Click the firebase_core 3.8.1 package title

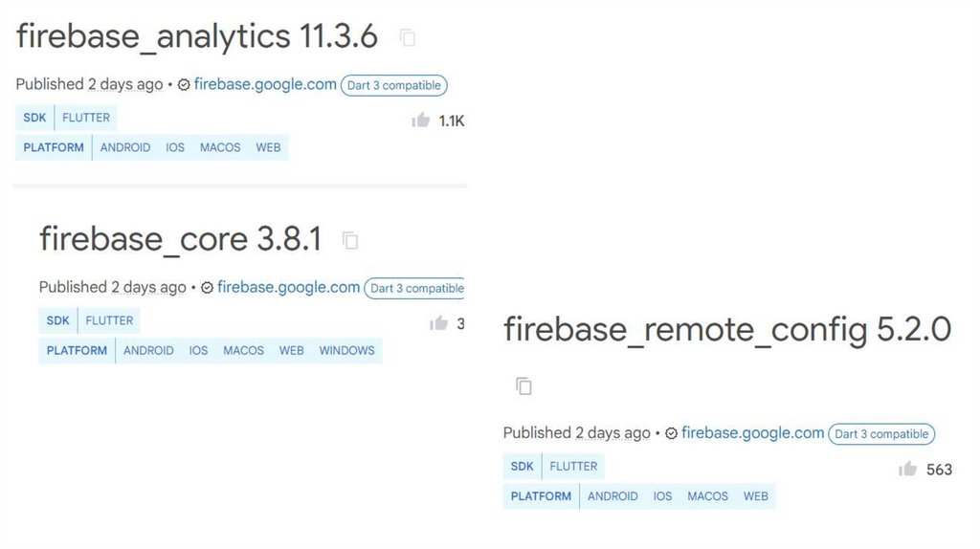click(x=180, y=239)
